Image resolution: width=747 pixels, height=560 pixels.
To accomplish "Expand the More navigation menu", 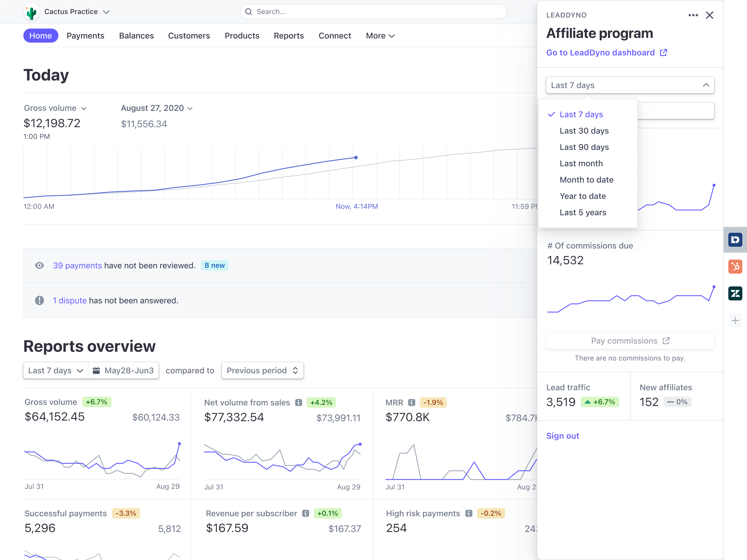I will [380, 36].
